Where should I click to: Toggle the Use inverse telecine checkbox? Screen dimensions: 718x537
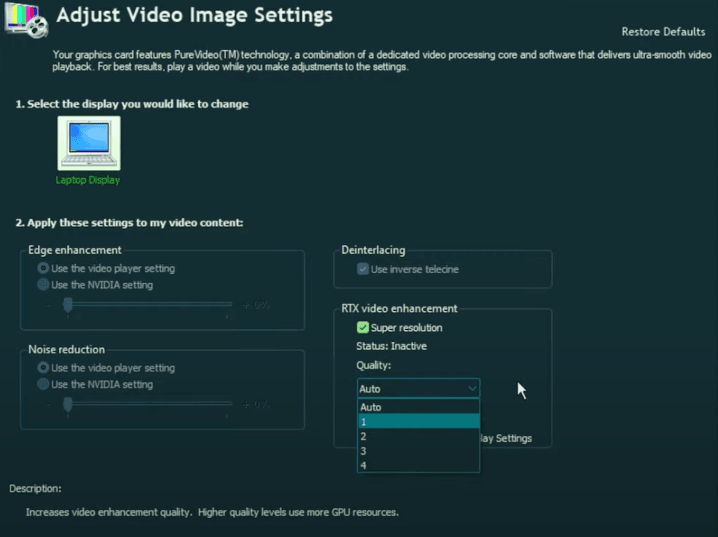pyautogui.click(x=363, y=269)
